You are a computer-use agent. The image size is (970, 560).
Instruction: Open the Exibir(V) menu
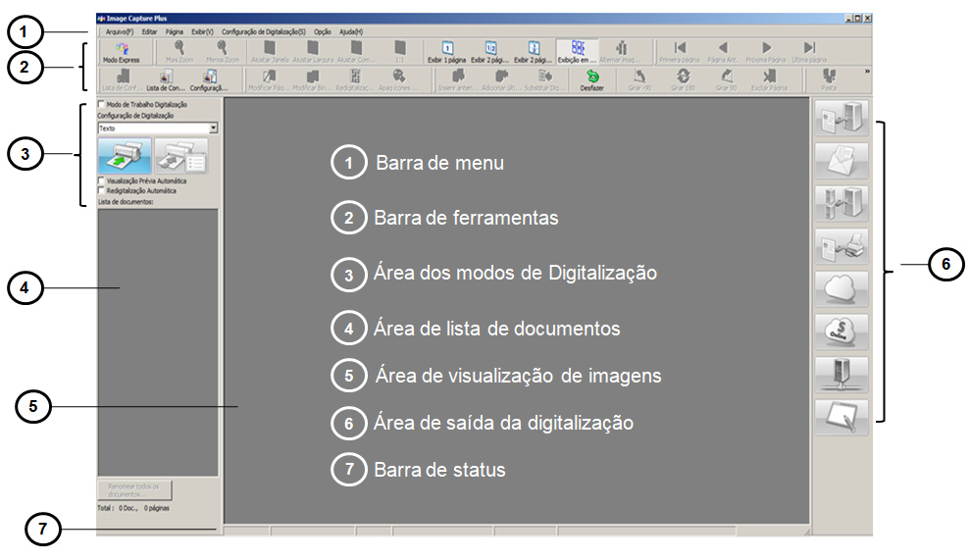coord(202,31)
